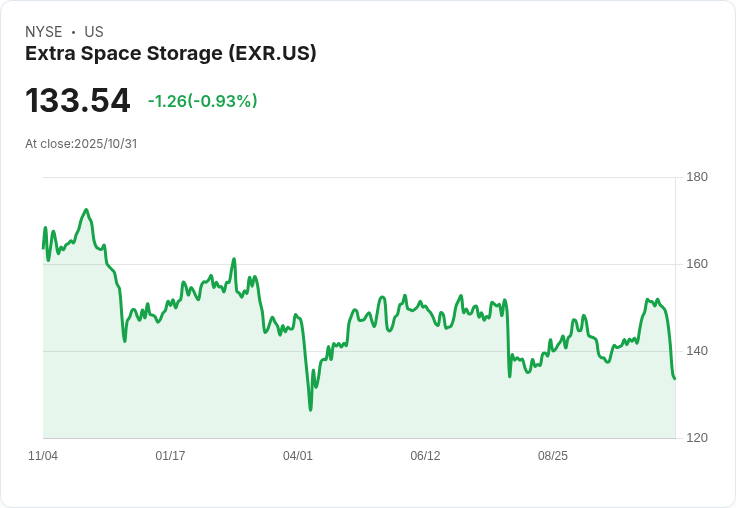The image size is (736, 508).
Task: Click the NYSE exchange label
Action: click(x=44, y=32)
